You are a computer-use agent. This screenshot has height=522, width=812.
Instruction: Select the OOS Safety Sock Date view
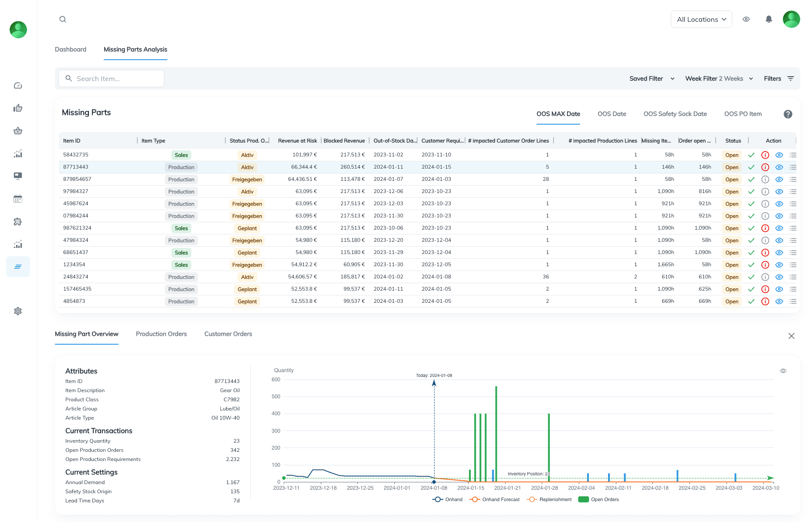point(675,114)
